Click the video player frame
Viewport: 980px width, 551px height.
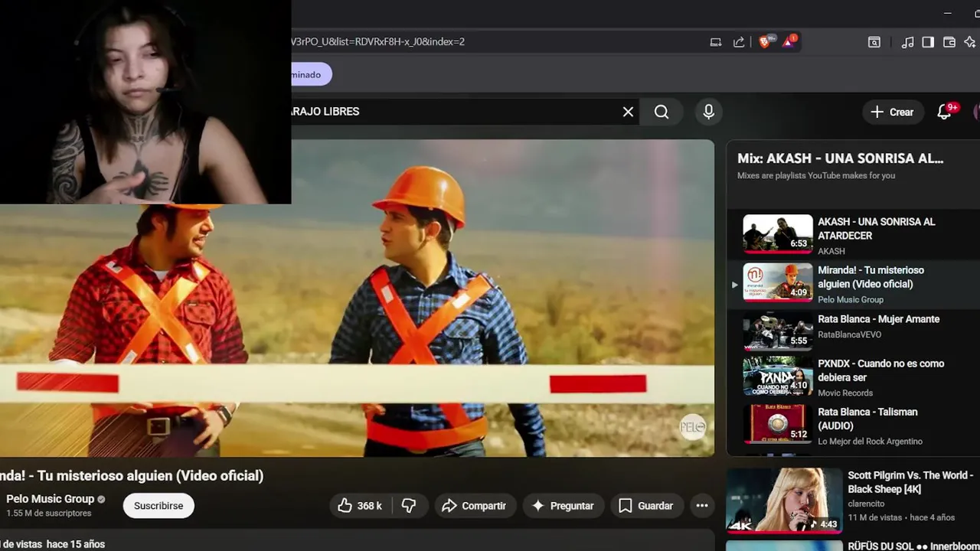pyautogui.click(x=357, y=298)
